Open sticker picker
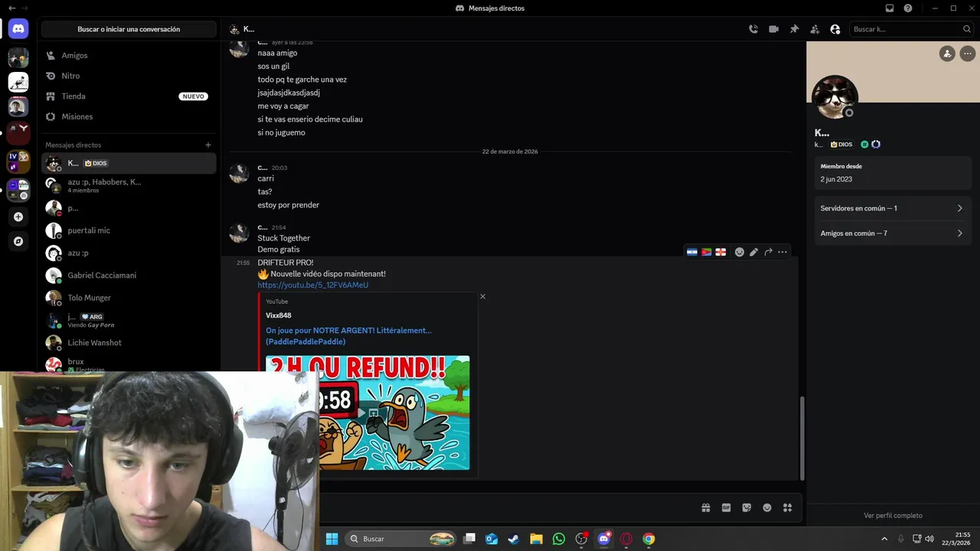980x551 pixels. [x=746, y=507]
